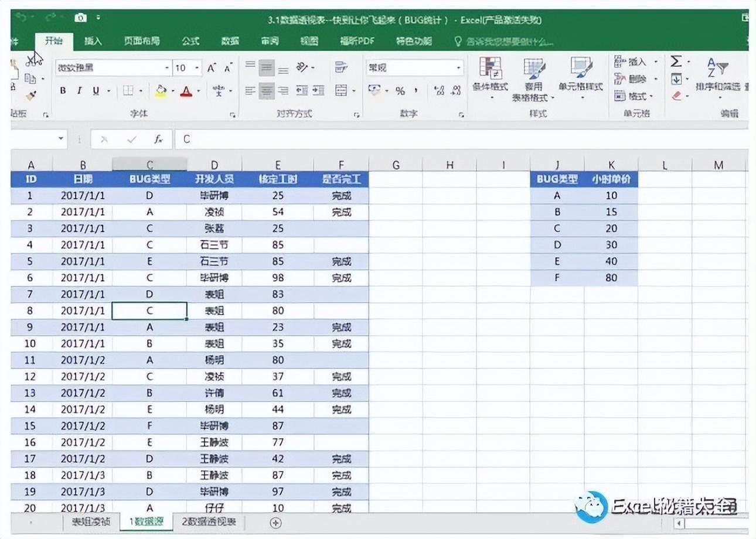Click the decrease decimal icon

(x=455, y=91)
